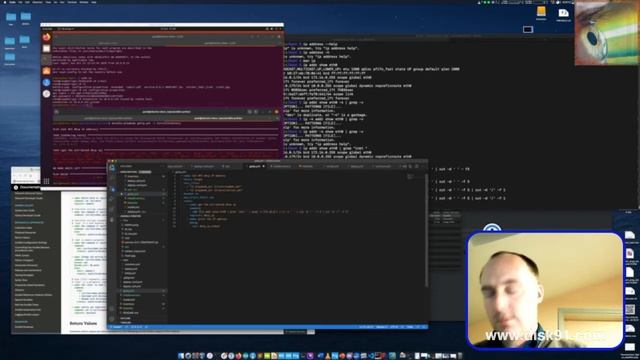
Task: Click the small screen icon below the desktop drives
Action: point(528,29)
